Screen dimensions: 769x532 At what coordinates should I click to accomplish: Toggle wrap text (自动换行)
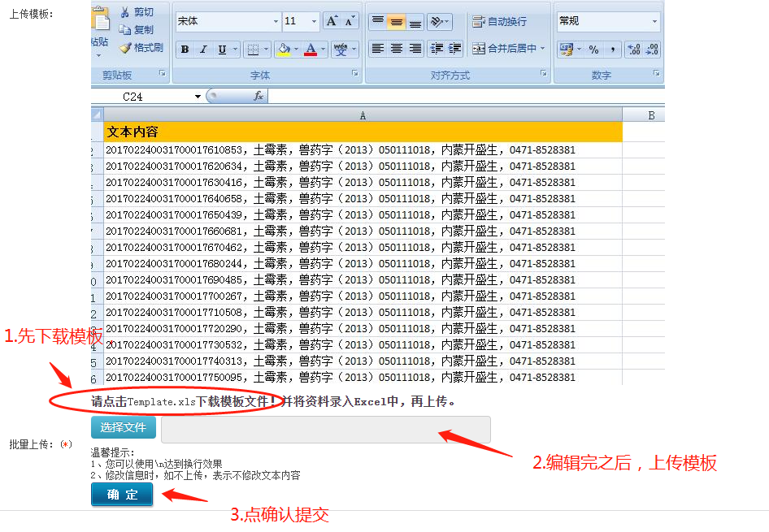click(499, 22)
